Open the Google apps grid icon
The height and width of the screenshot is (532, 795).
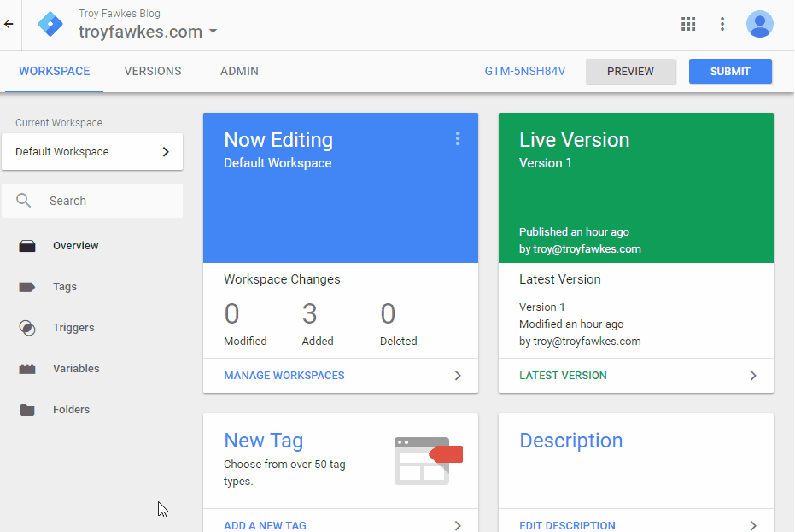click(x=688, y=24)
